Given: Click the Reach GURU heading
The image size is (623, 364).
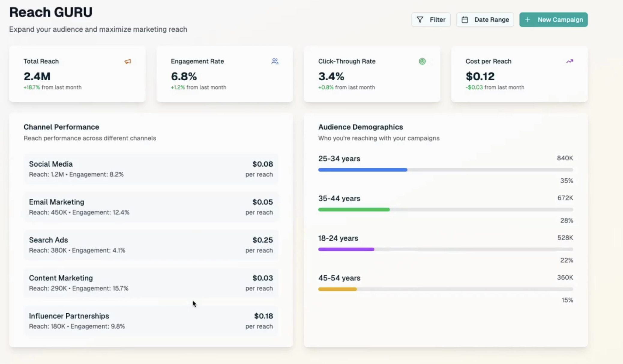Looking at the screenshot, I should [x=51, y=12].
